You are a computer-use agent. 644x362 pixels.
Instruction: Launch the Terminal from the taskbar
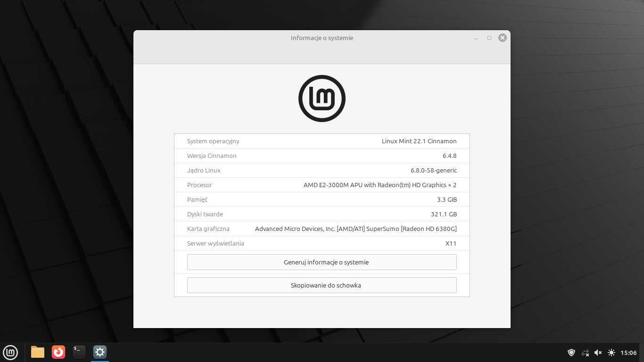(79, 352)
